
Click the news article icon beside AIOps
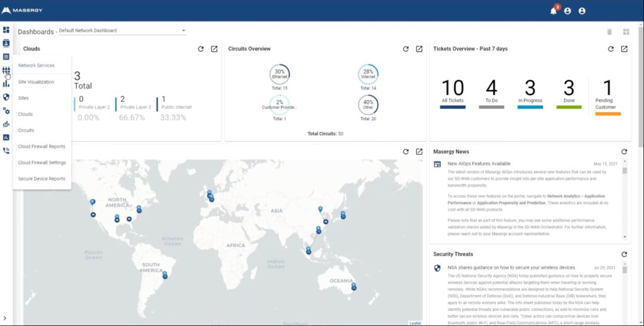pos(438,164)
